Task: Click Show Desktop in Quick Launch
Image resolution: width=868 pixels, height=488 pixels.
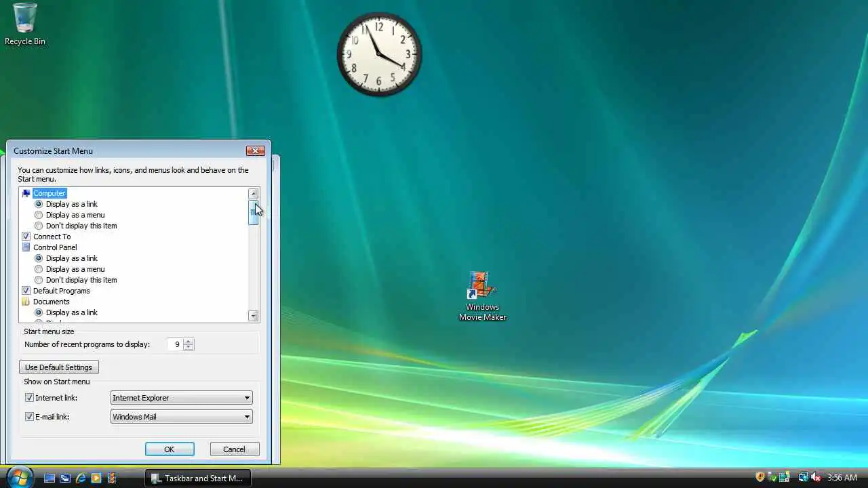Action: (x=50, y=478)
